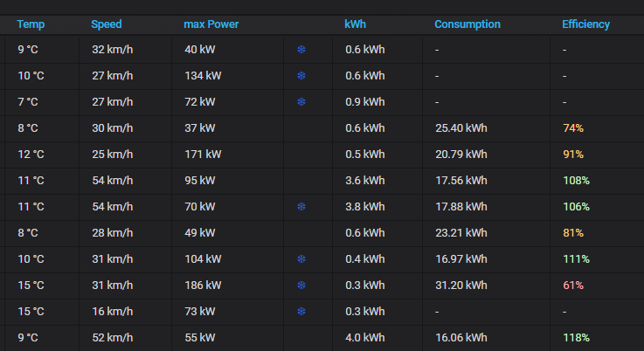This screenshot has height=351, width=644.
Task: Select the 91% efficiency cell
Action: [573, 155]
